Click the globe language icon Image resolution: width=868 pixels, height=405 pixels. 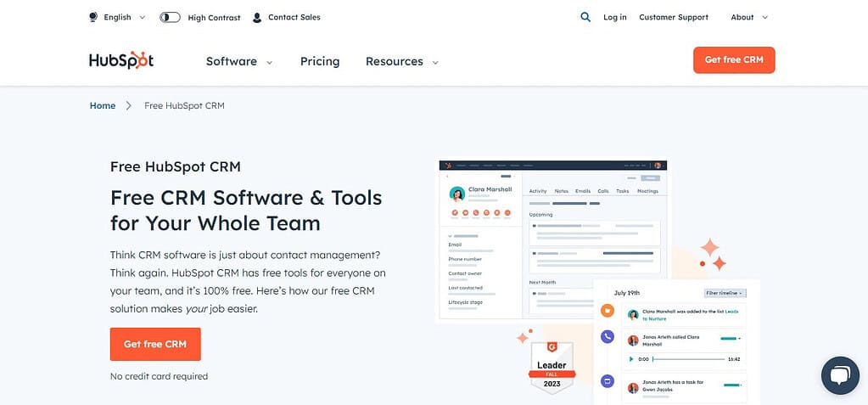tap(93, 17)
